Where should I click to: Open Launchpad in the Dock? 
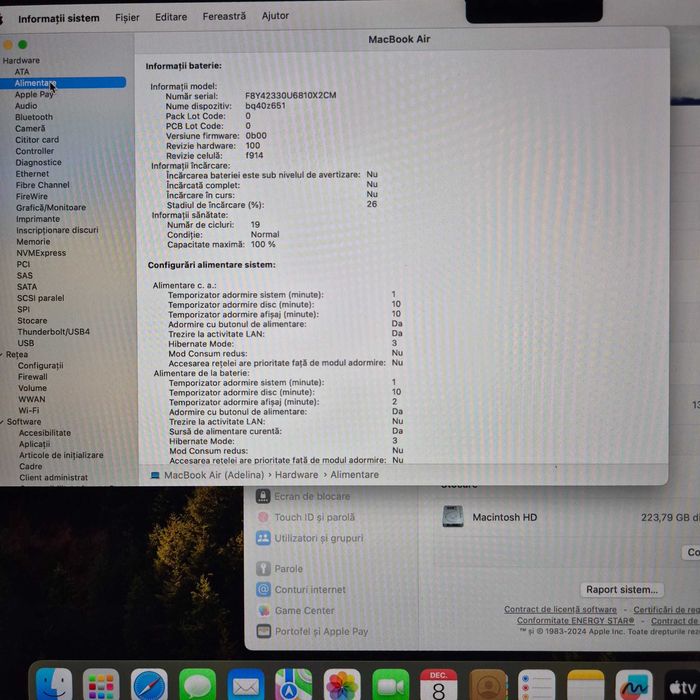point(101,685)
